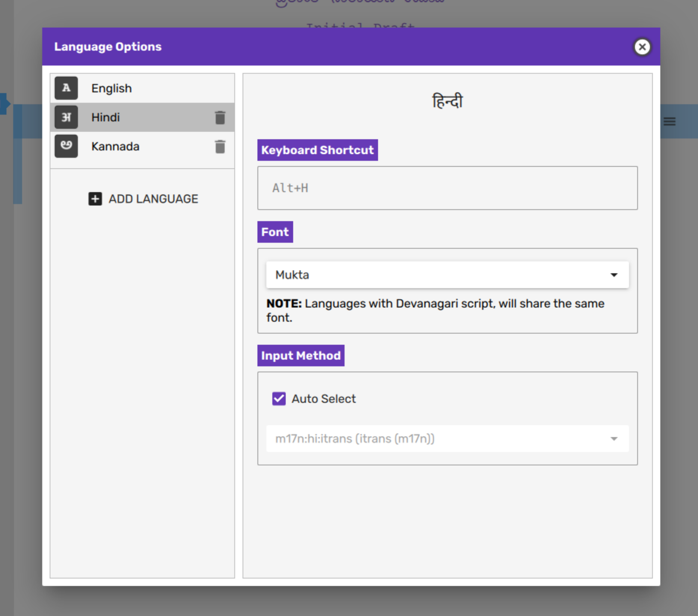
Task: Delete Hindi using its trash icon
Action: [x=220, y=118]
